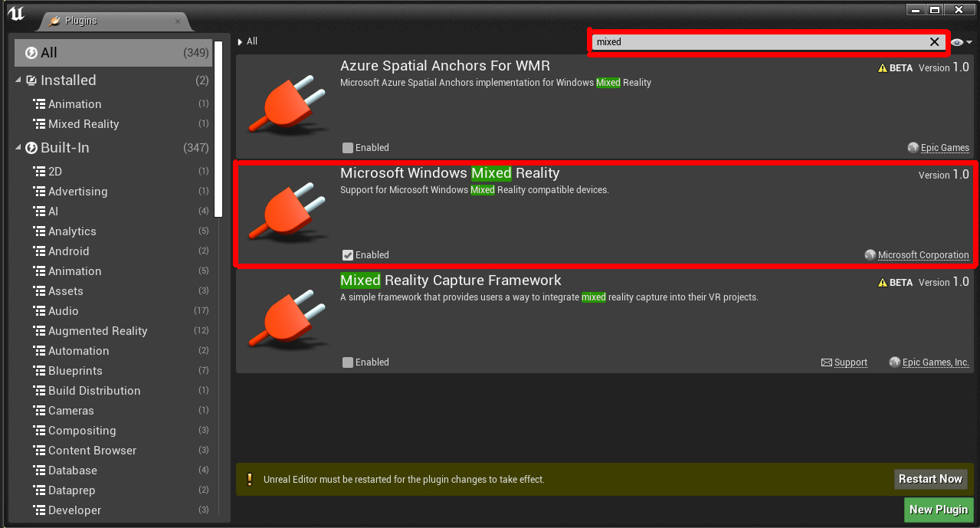The width and height of the screenshot is (980, 528).
Task: Uncheck Enabled for Microsoft Windows Mixed Reality
Action: coord(348,255)
